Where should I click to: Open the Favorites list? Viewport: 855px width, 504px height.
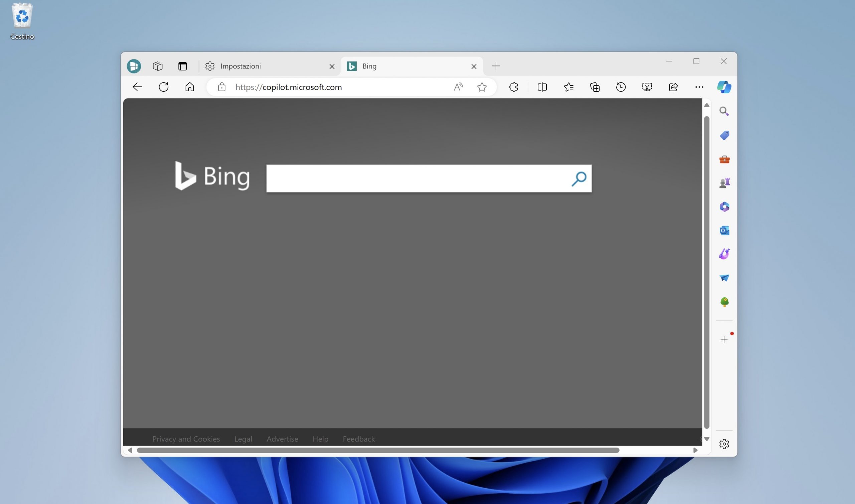click(568, 87)
